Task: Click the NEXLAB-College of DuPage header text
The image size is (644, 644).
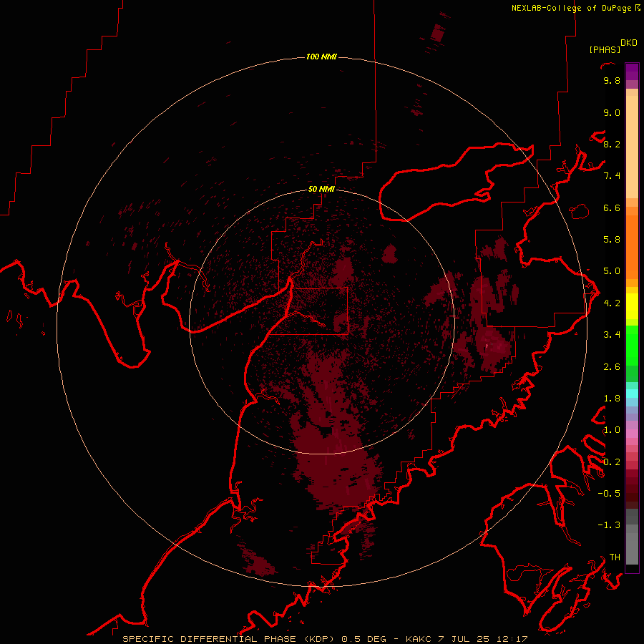Action: (x=571, y=8)
